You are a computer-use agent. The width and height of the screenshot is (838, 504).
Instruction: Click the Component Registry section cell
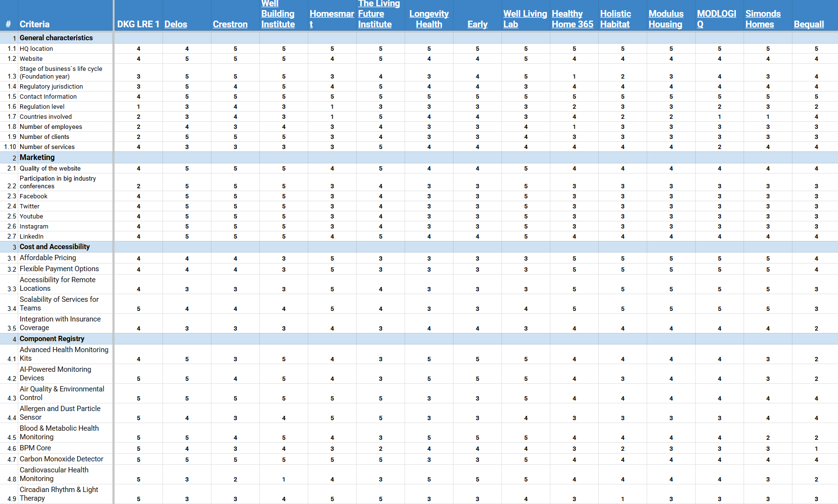(52, 339)
